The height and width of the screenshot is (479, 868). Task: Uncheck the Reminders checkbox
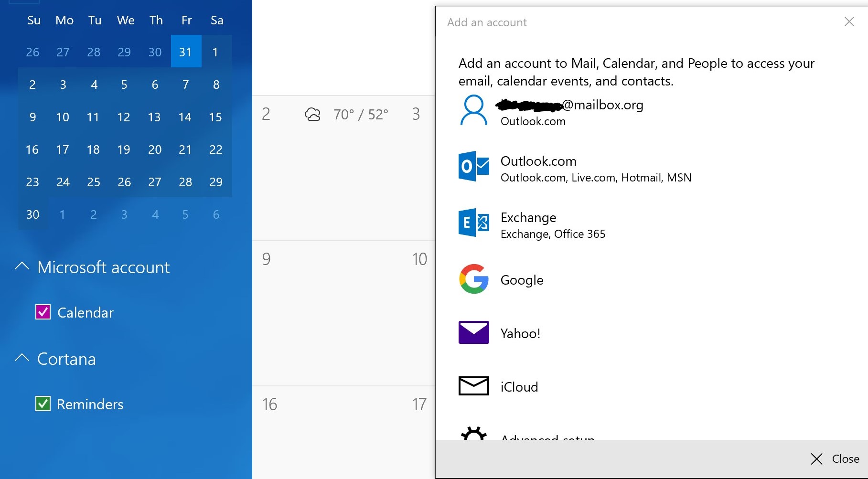coord(43,404)
